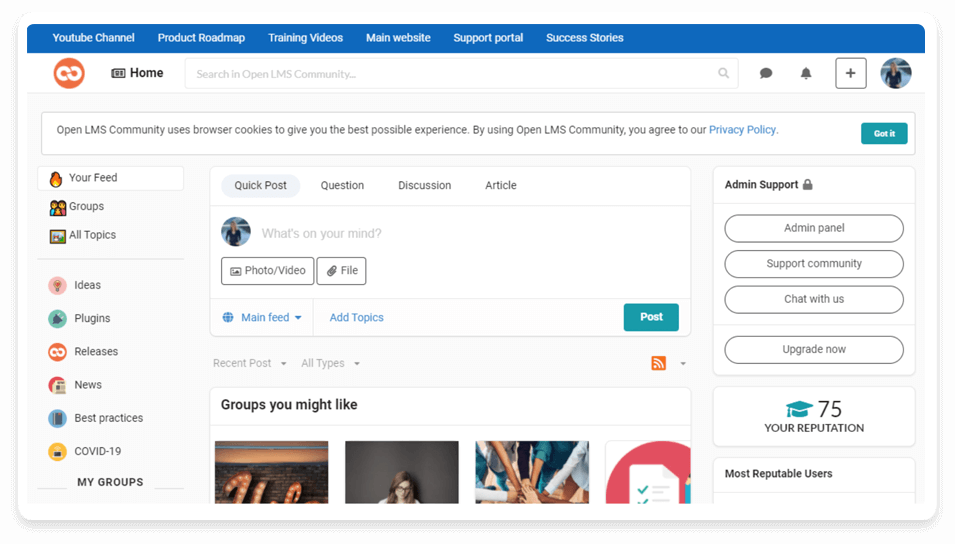The height and width of the screenshot is (544, 955).
Task: Open the notifications bell
Action: coord(806,74)
